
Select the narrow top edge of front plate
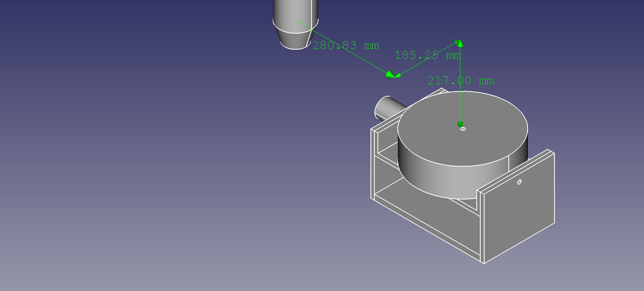tap(516, 171)
